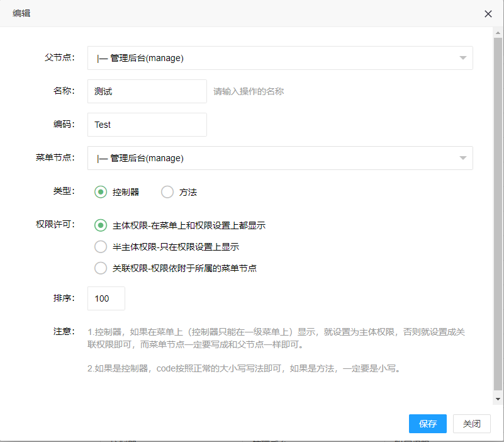Close the 编辑 dialog with X icon
The height and width of the screenshot is (442, 504).
click(488, 14)
